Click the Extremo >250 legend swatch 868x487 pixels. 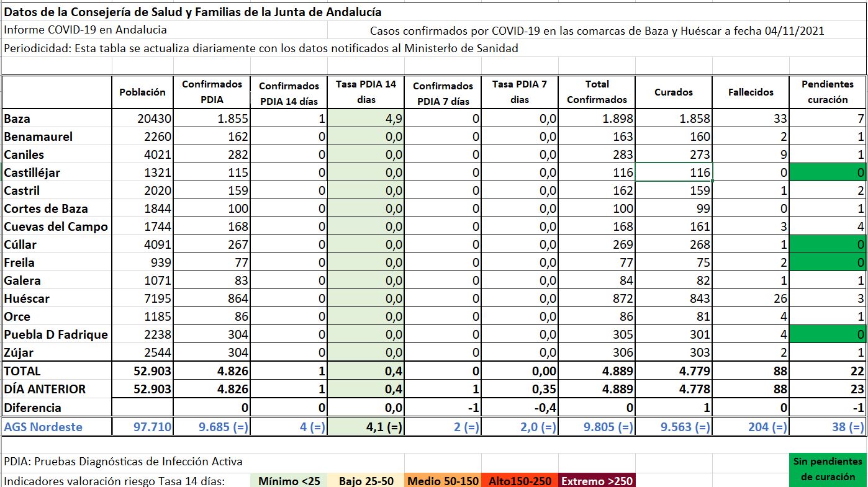point(597,481)
